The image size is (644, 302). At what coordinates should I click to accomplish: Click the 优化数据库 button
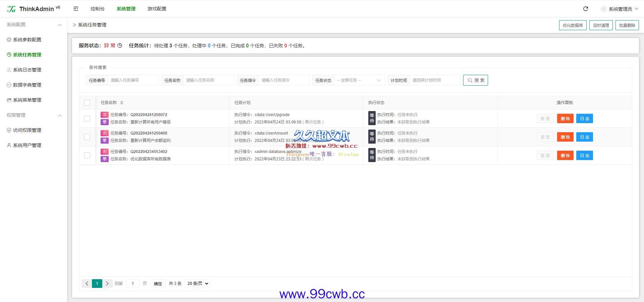click(573, 25)
